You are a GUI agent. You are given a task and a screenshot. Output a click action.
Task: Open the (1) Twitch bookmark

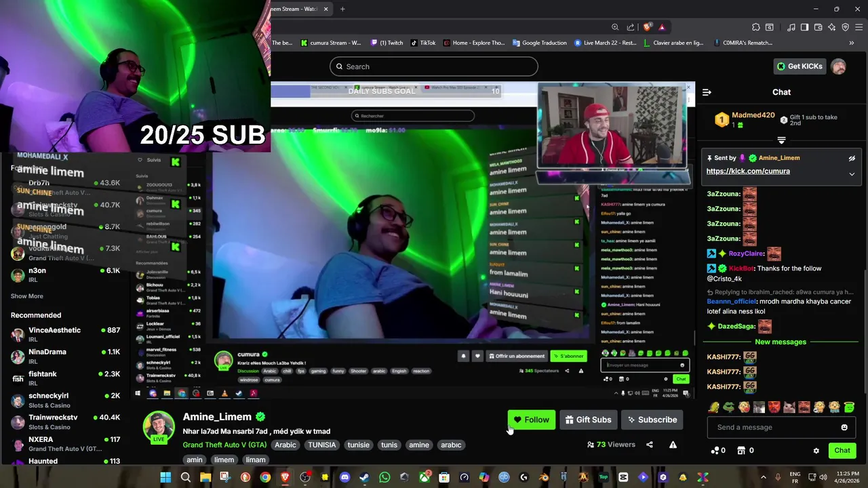point(387,43)
